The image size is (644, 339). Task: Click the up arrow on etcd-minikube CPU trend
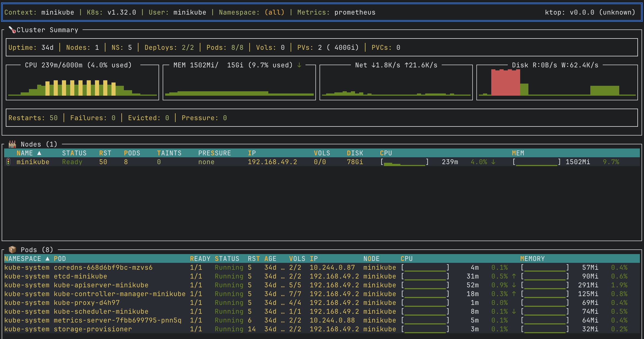coord(514,276)
